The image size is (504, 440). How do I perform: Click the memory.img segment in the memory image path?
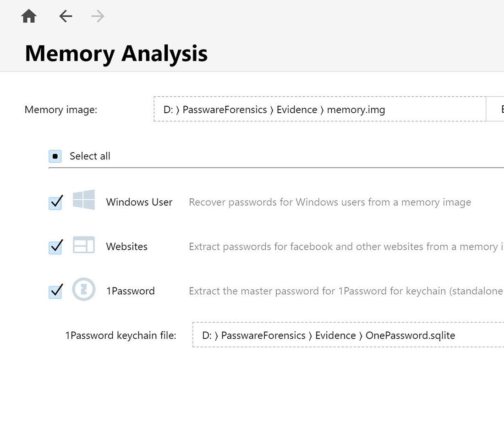356,110
